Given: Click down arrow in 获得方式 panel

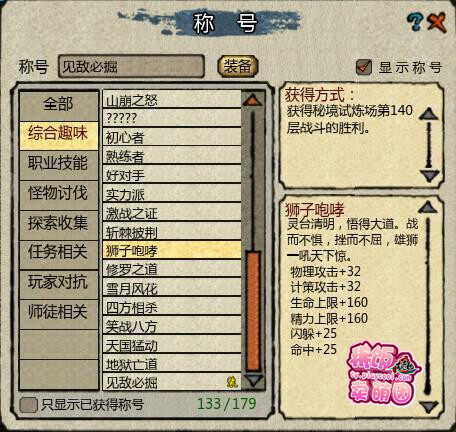Looking at the screenshot, I should coord(429,175).
